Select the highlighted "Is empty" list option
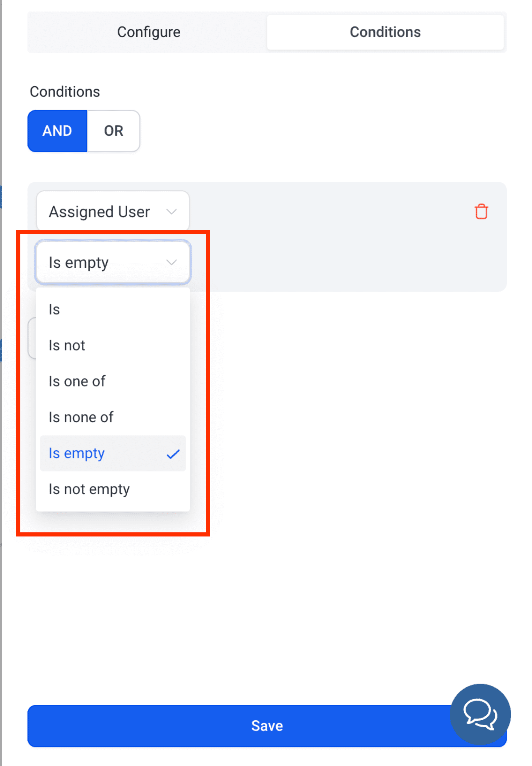Screen dimensions: 532x766 click(x=113, y=453)
